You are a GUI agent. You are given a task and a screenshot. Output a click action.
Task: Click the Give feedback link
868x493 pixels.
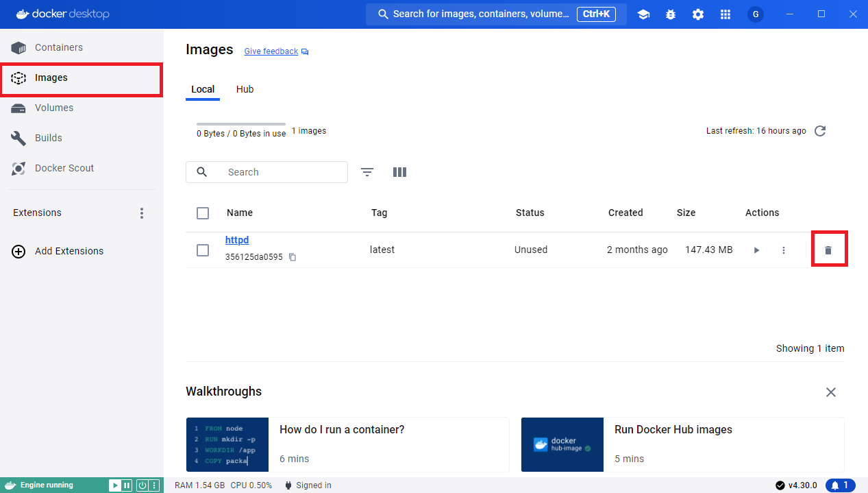click(x=271, y=51)
